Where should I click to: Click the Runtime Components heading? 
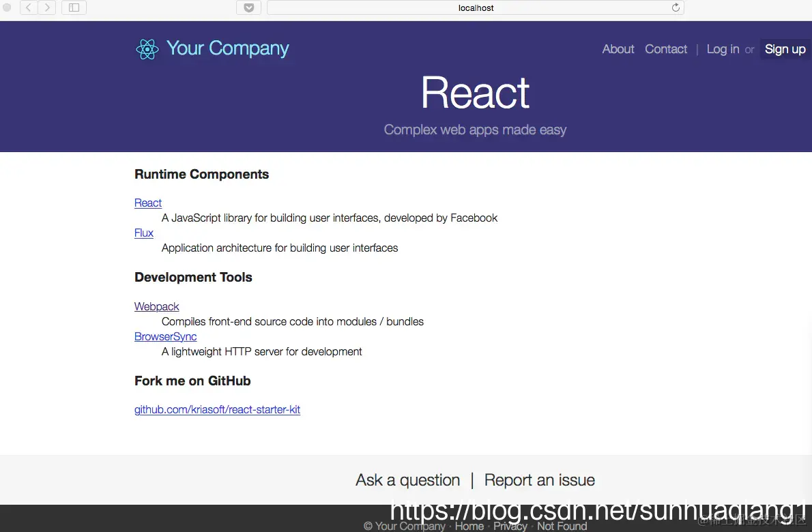tap(201, 175)
